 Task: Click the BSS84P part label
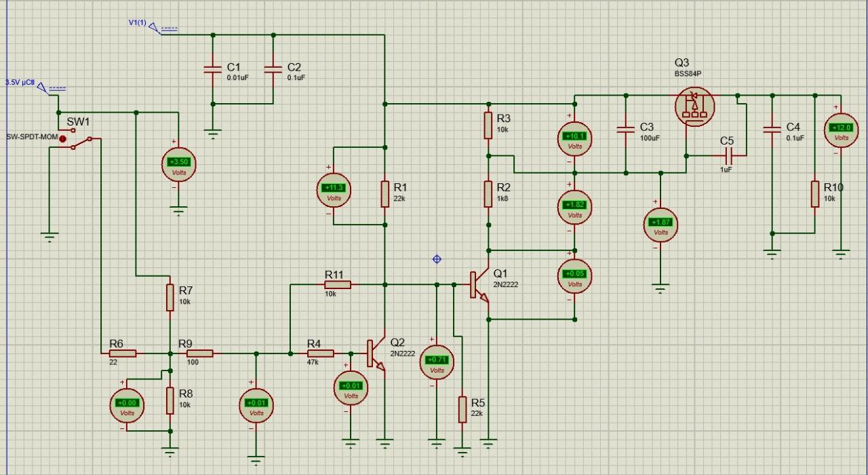688,73
